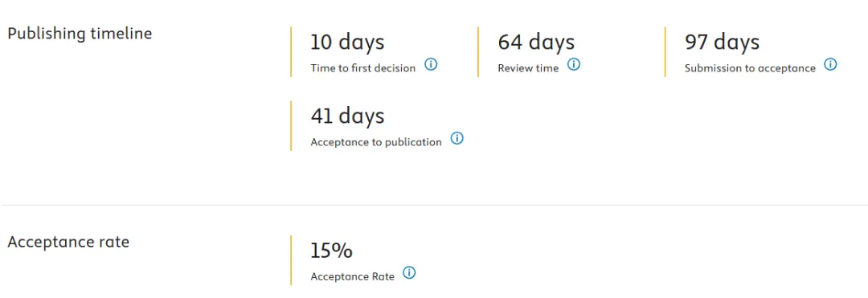Click yellow bar beside 15% metric

pyautogui.click(x=291, y=260)
